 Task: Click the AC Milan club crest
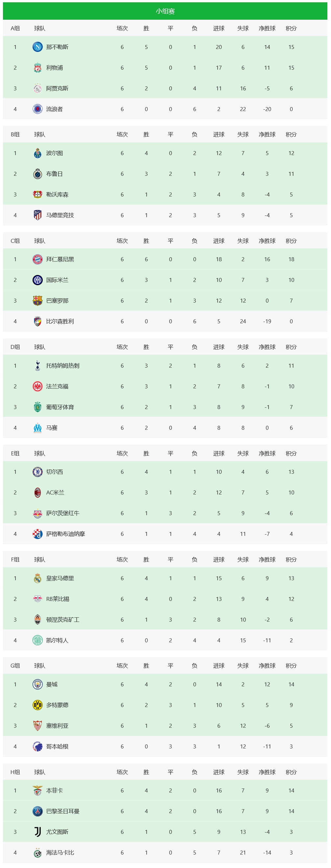click(37, 492)
